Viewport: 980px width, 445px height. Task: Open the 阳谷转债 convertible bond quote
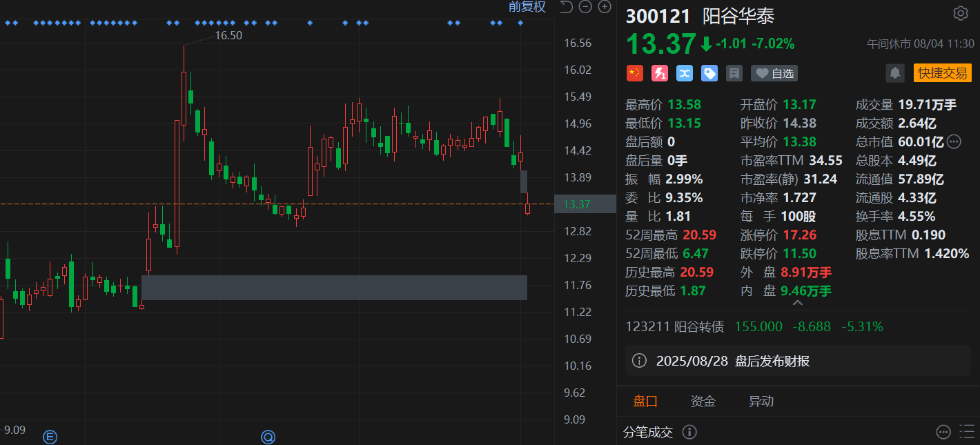[754, 326]
